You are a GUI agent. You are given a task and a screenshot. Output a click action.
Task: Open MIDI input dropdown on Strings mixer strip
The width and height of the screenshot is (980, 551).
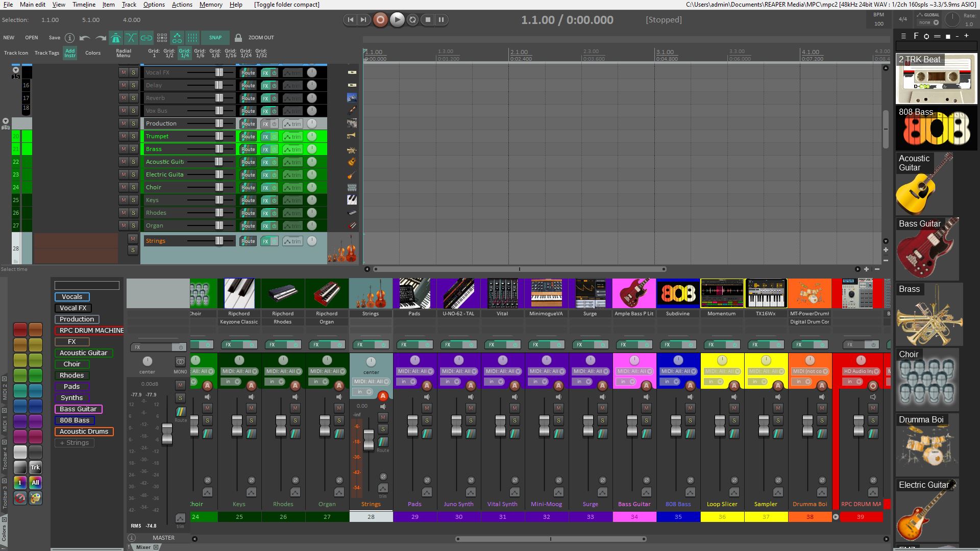[x=371, y=382]
